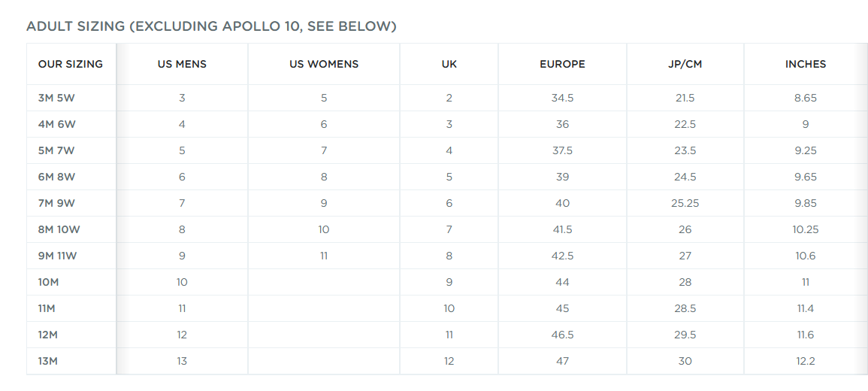
Task: Select the 3M 5W size row label
Action: [x=56, y=98]
